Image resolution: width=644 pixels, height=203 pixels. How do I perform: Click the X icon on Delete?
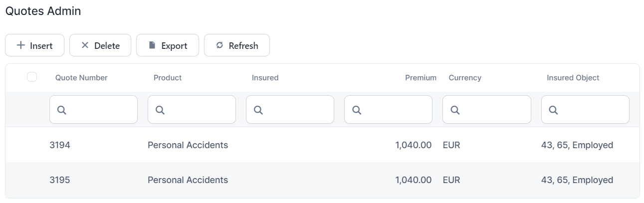85,45
